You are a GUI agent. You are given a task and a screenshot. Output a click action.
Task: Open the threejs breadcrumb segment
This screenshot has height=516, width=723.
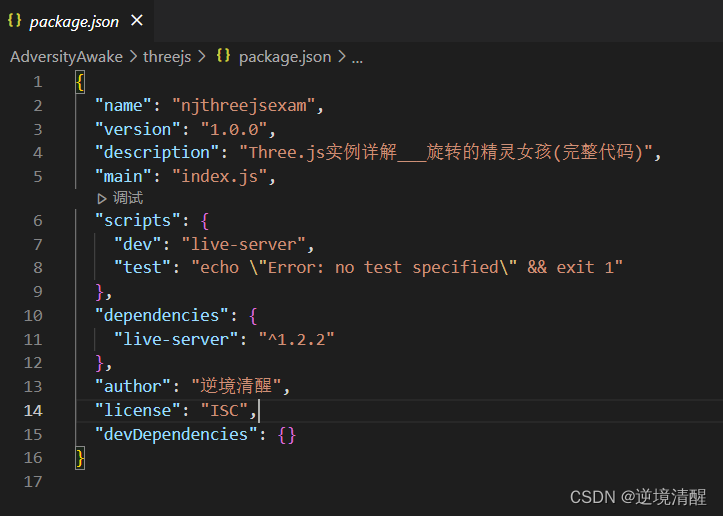click(x=168, y=56)
